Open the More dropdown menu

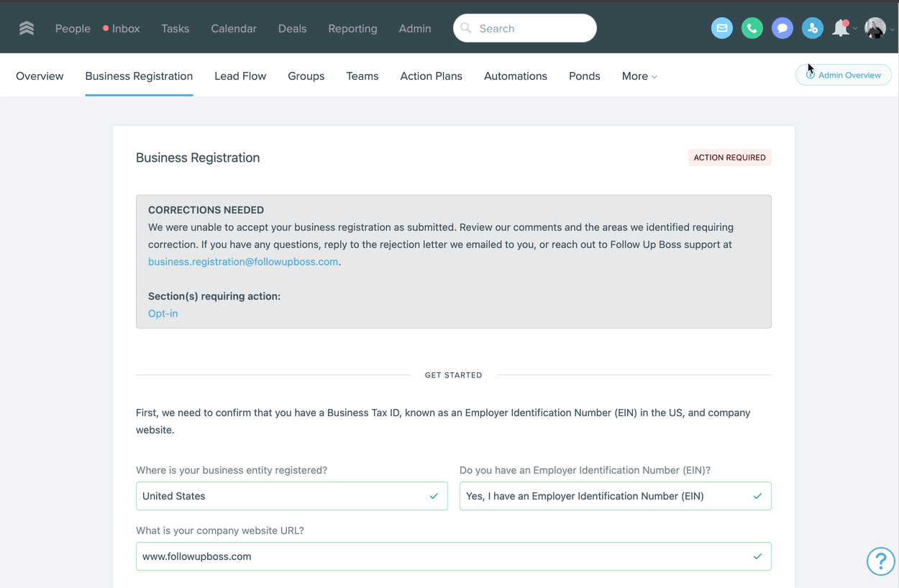[x=639, y=76]
